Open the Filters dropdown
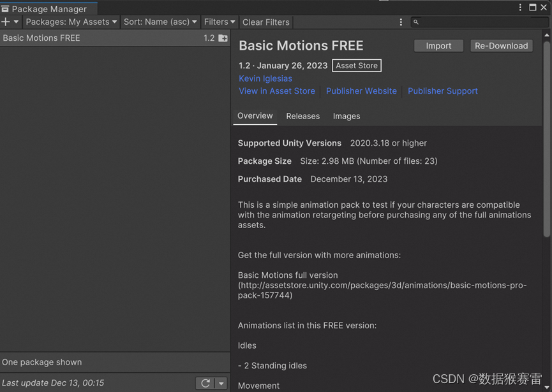This screenshot has height=392, width=552. pyautogui.click(x=220, y=22)
